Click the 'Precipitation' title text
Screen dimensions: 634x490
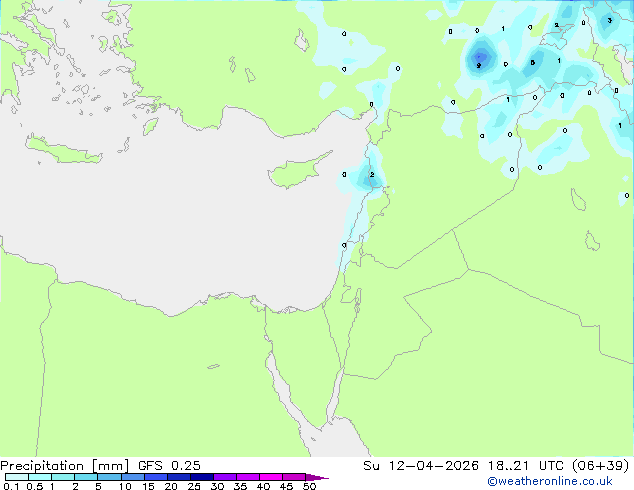(x=42, y=466)
